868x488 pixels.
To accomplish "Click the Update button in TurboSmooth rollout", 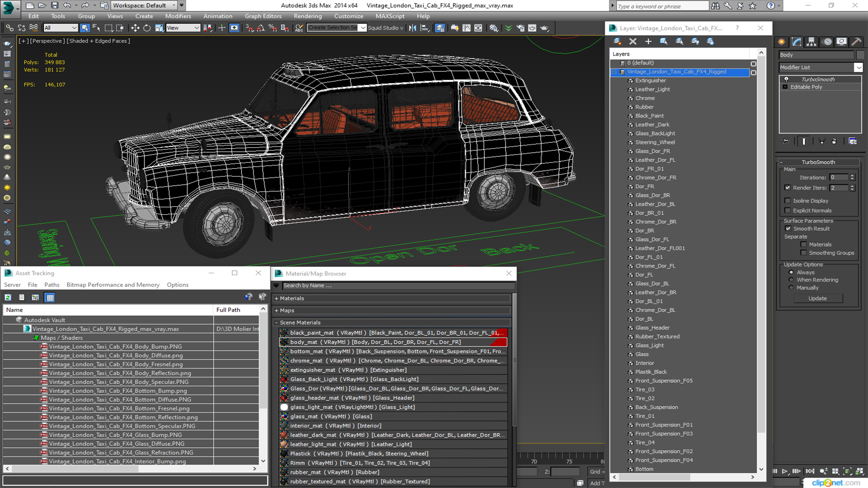I will tap(817, 298).
